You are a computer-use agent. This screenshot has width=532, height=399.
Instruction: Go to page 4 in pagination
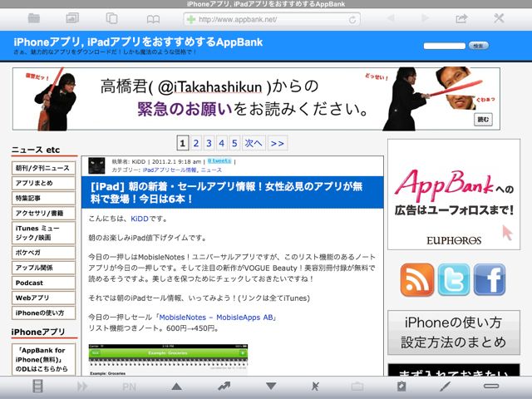pos(222,143)
